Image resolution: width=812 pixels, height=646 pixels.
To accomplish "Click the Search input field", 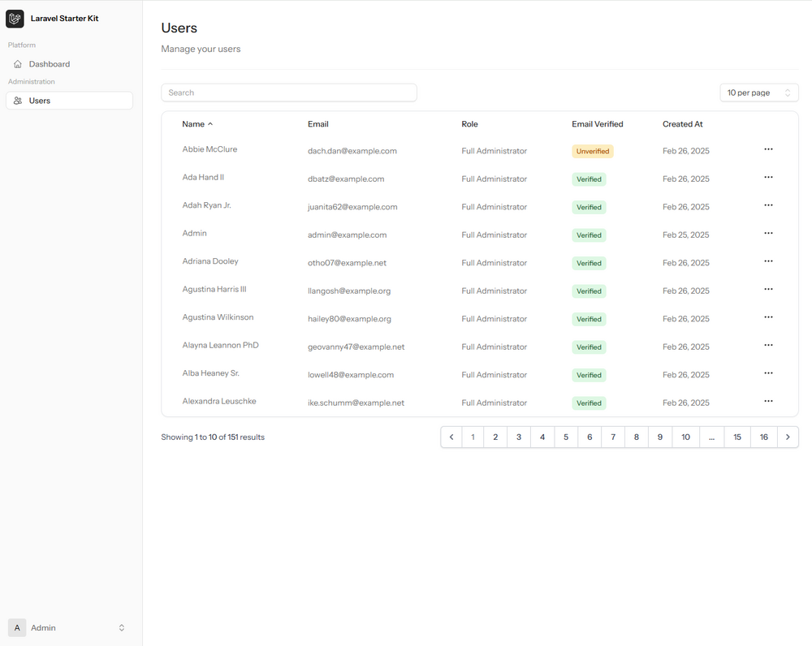I will (x=289, y=93).
